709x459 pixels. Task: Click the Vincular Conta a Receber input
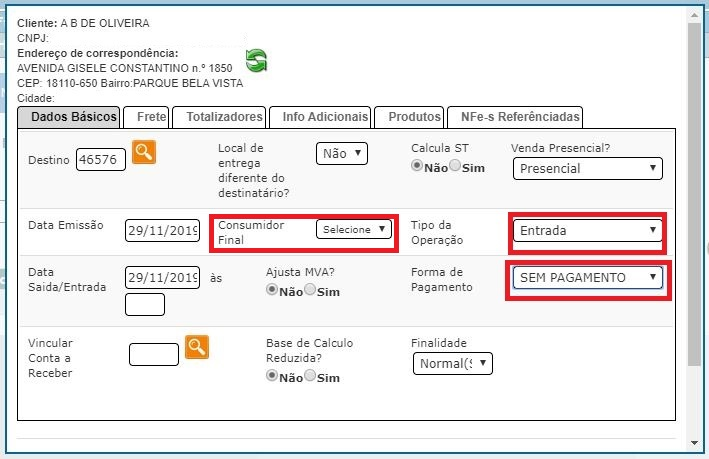(154, 355)
